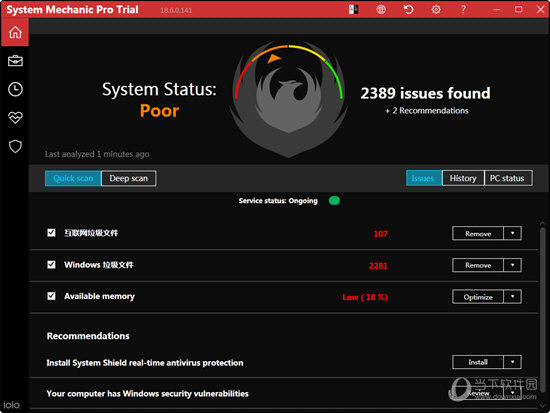Click the 'Poor' system status label

(x=159, y=111)
